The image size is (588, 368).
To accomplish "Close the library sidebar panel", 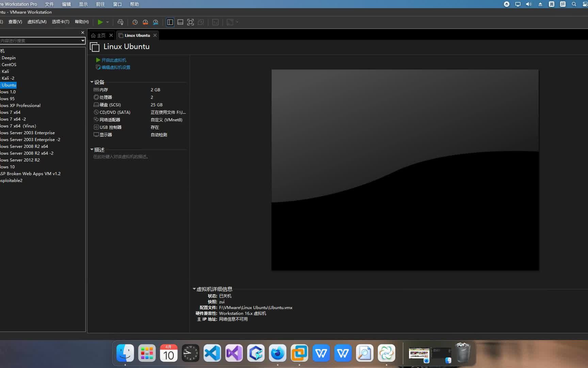I will 82,33.
